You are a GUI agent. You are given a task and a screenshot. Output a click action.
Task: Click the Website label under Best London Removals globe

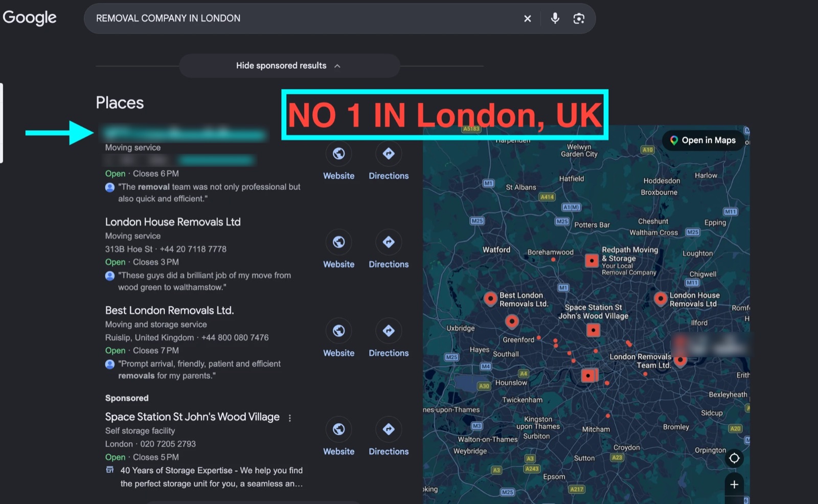(x=338, y=353)
